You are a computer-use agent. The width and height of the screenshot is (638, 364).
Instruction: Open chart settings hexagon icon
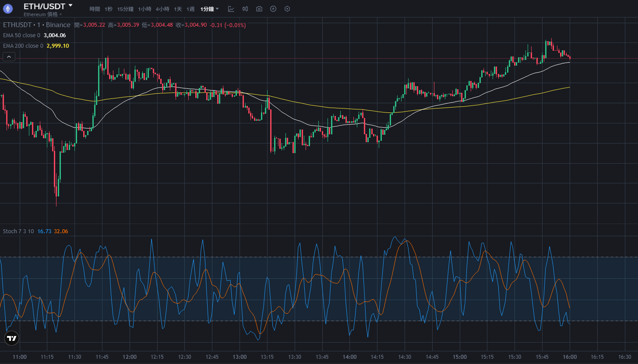point(287,9)
